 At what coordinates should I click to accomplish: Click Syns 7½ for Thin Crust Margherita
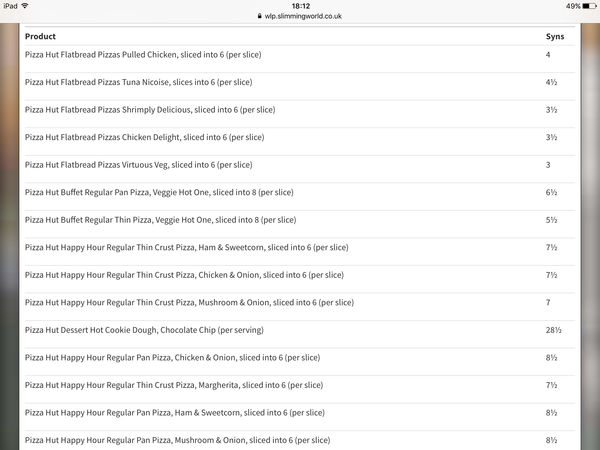(x=551, y=385)
